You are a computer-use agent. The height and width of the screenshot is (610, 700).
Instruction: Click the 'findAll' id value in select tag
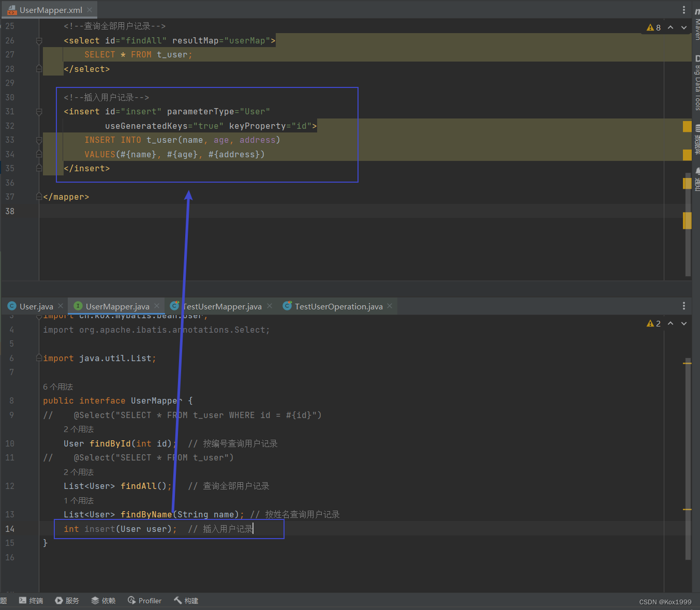coord(143,40)
